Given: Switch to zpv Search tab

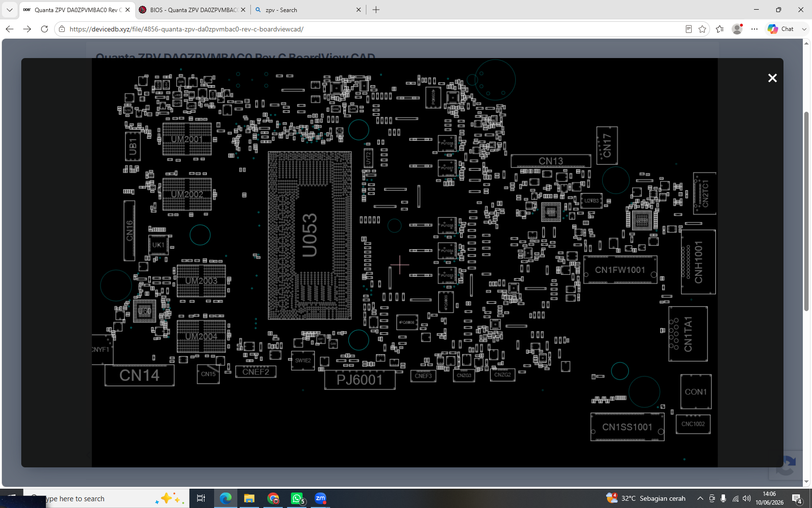Looking at the screenshot, I should click(x=304, y=10).
